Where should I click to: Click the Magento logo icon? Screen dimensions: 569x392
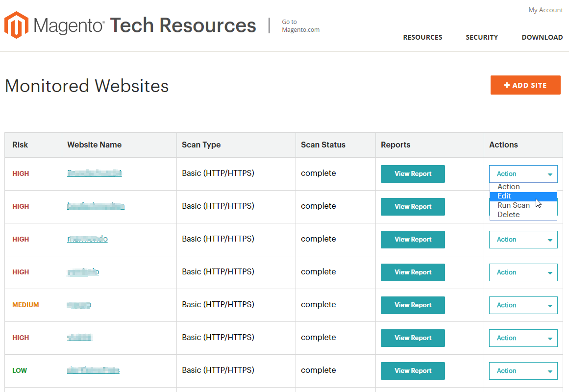click(x=17, y=25)
